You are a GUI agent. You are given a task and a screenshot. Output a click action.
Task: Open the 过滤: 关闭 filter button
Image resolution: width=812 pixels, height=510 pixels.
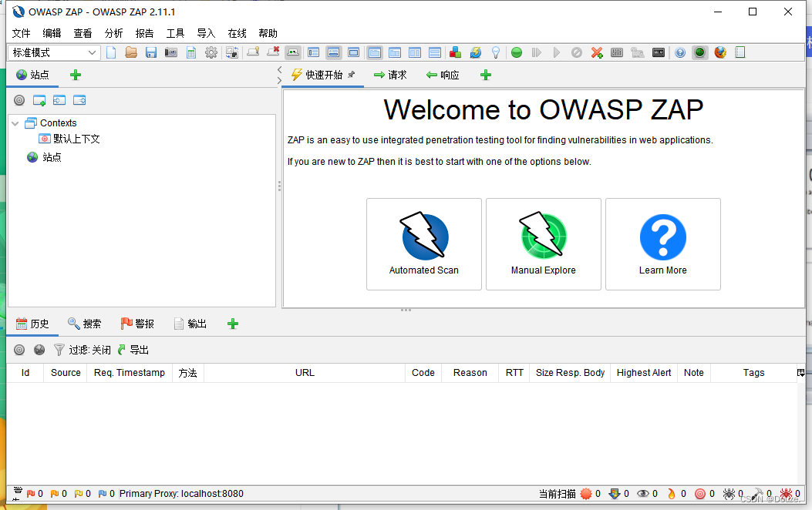click(x=83, y=351)
